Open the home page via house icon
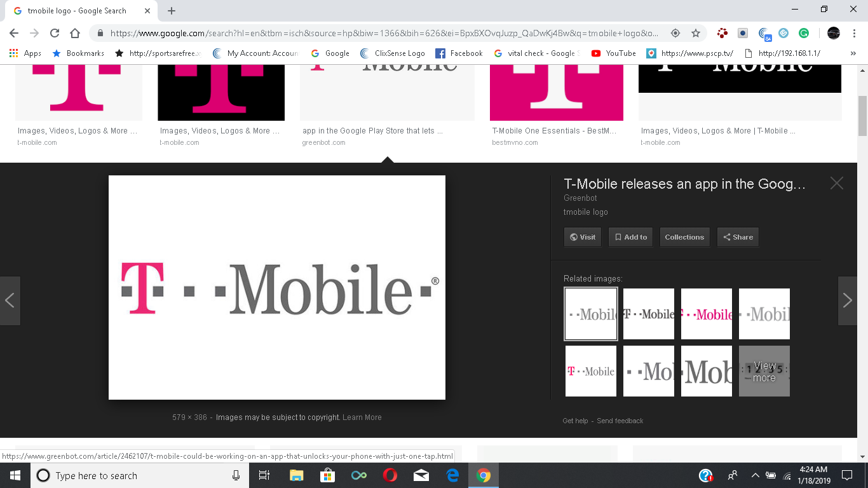Screen dimensions: 868x488 pyautogui.click(x=75, y=33)
